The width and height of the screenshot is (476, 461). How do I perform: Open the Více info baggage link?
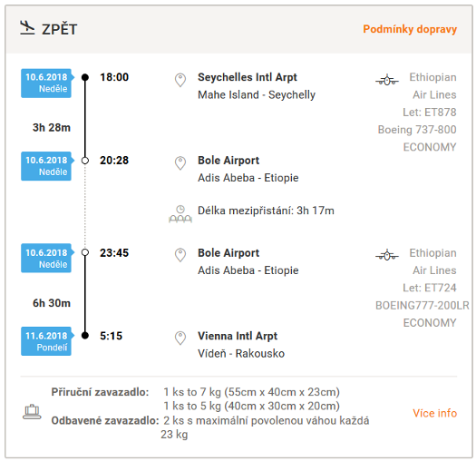coord(434,413)
